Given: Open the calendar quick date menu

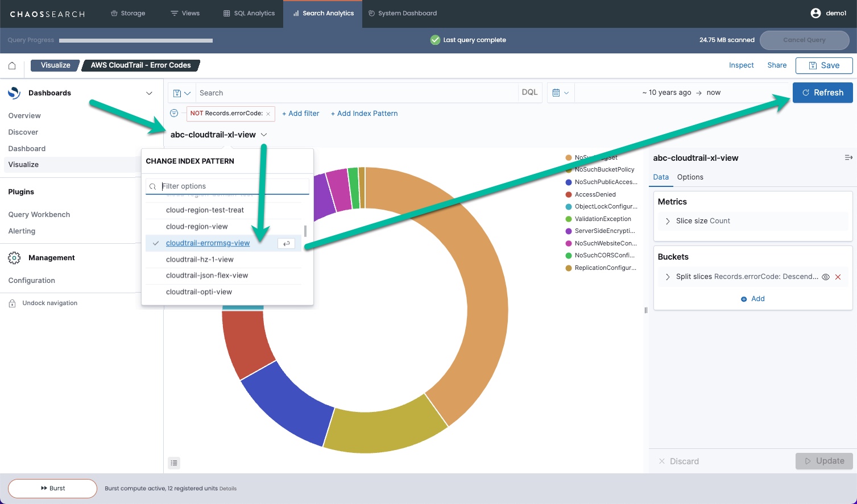Looking at the screenshot, I should click(561, 93).
